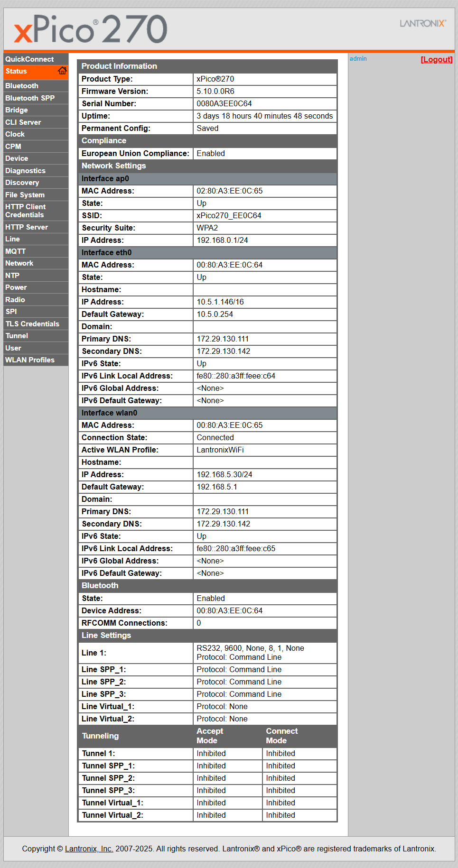Open WLAN Profiles in the sidebar
Image resolution: width=458 pixels, height=868 pixels.
pos(36,360)
